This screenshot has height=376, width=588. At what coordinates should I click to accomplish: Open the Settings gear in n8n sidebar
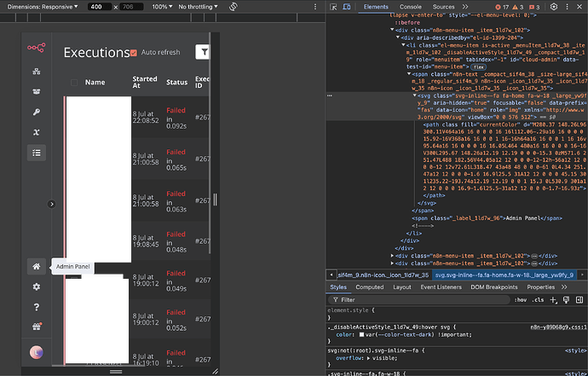[37, 286]
